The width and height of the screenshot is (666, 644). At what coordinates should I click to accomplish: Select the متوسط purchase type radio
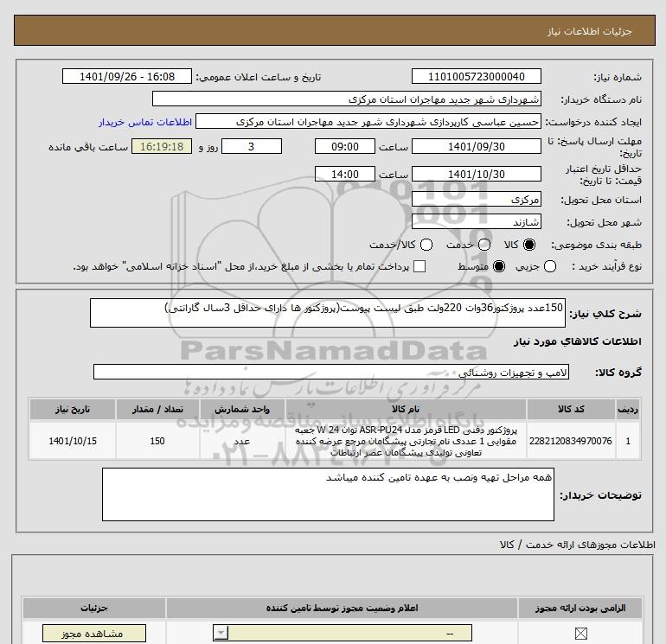coord(499,266)
